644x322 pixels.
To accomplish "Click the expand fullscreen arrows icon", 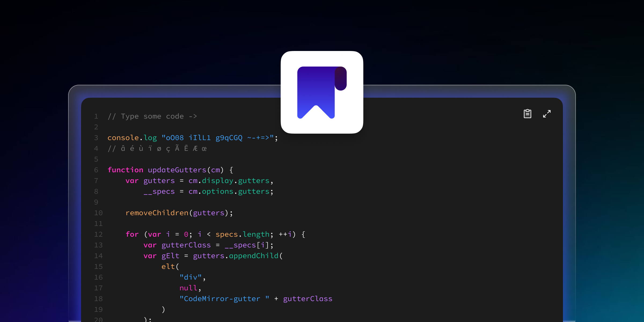I will 547,114.
